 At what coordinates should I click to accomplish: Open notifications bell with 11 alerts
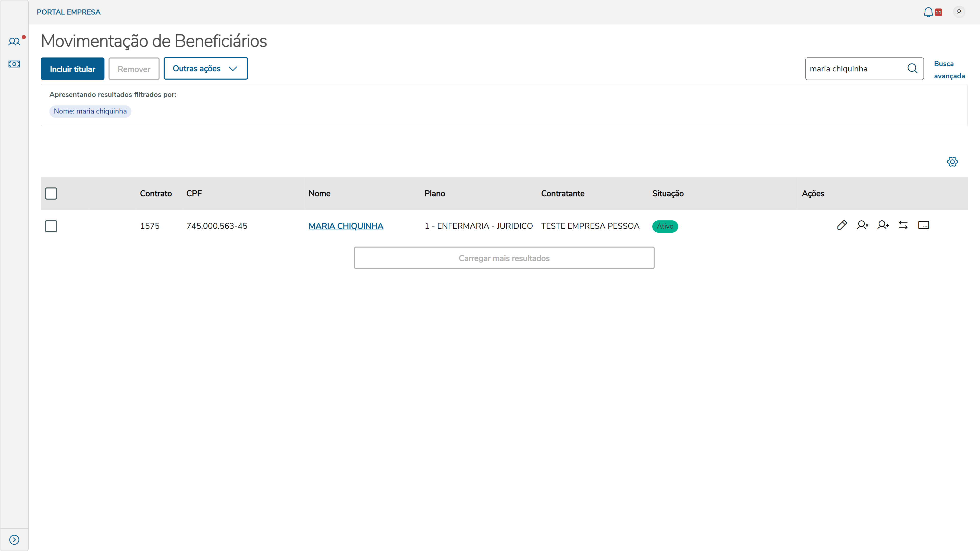(x=929, y=12)
